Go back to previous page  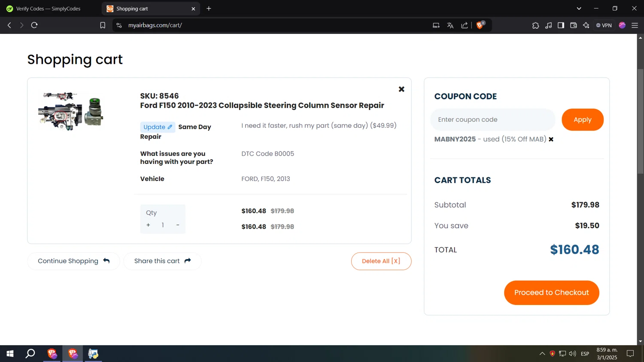(9, 25)
